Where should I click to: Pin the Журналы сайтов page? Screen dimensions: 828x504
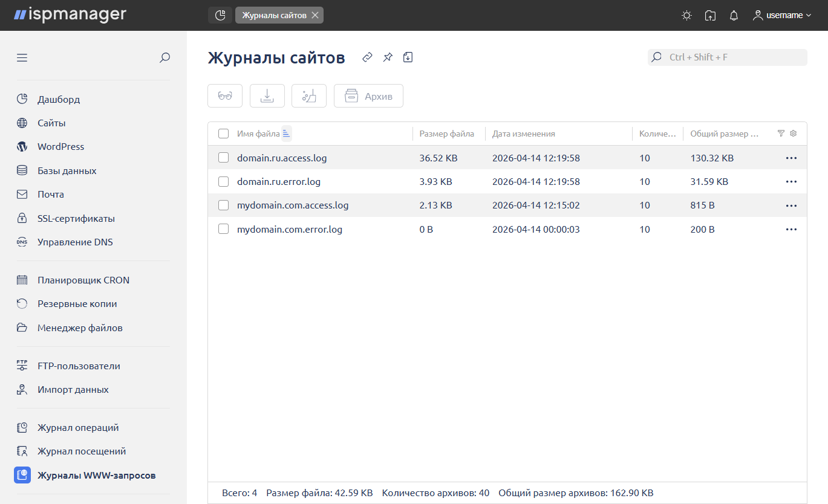click(x=388, y=57)
